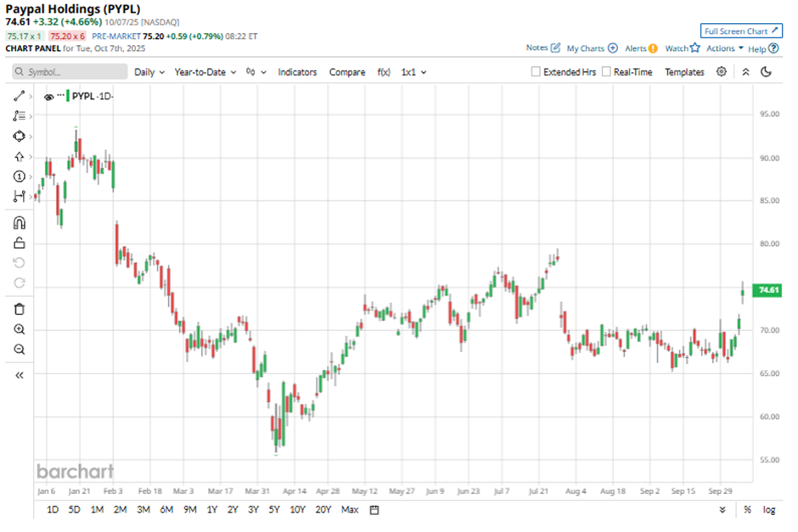The width and height of the screenshot is (798, 532).
Task: Add PYPL to Watch list
Action: coord(683,48)
